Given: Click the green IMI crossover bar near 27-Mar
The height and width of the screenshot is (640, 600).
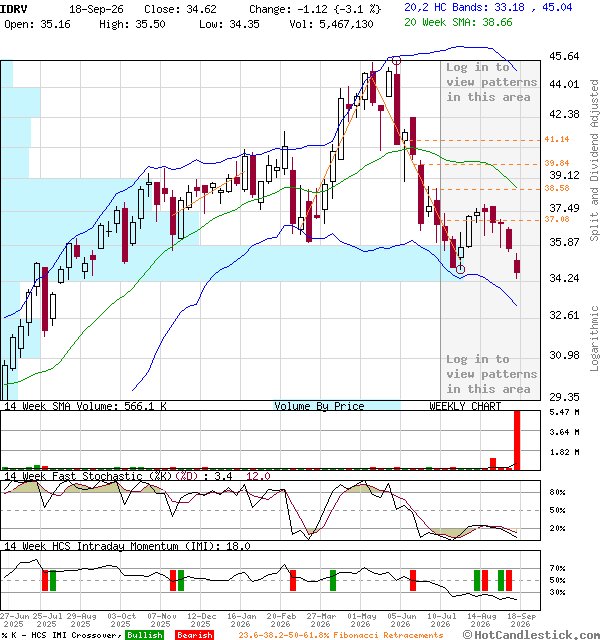Looking at the screenshot, I should (x=333, y=580).
